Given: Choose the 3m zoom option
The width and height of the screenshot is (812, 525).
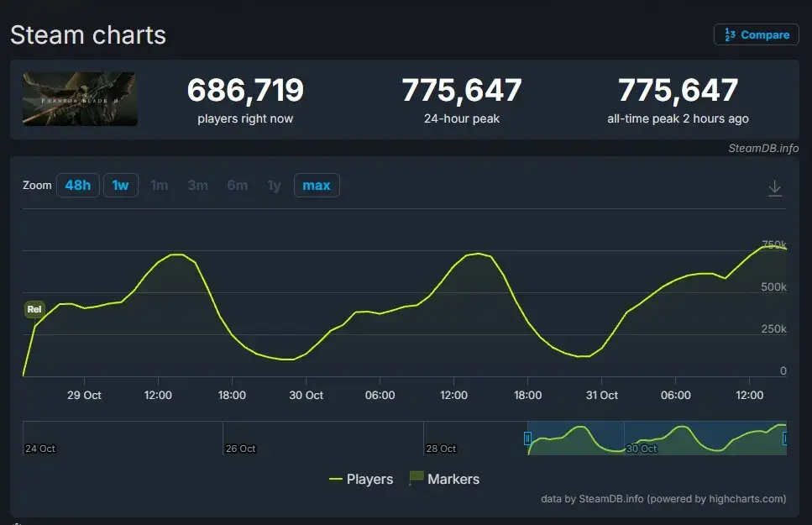Looking at the screenshot, I should click(x=198, y=185).
